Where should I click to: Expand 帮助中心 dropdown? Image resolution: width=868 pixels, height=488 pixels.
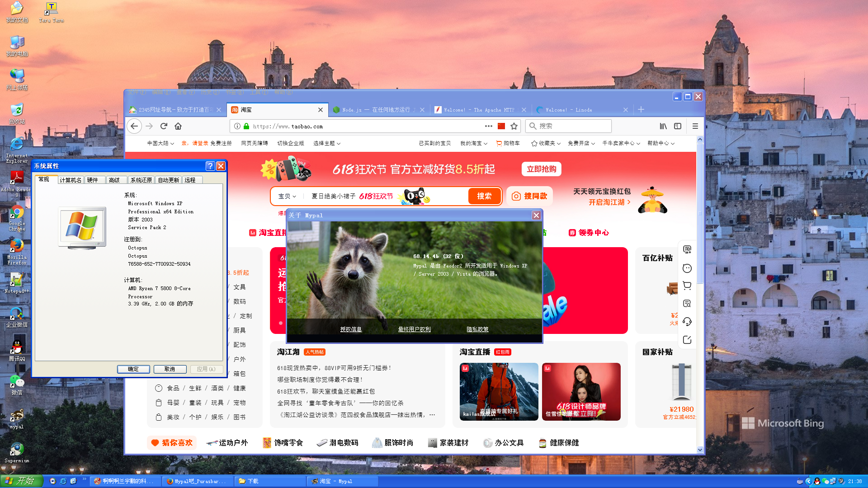(661, 143)
